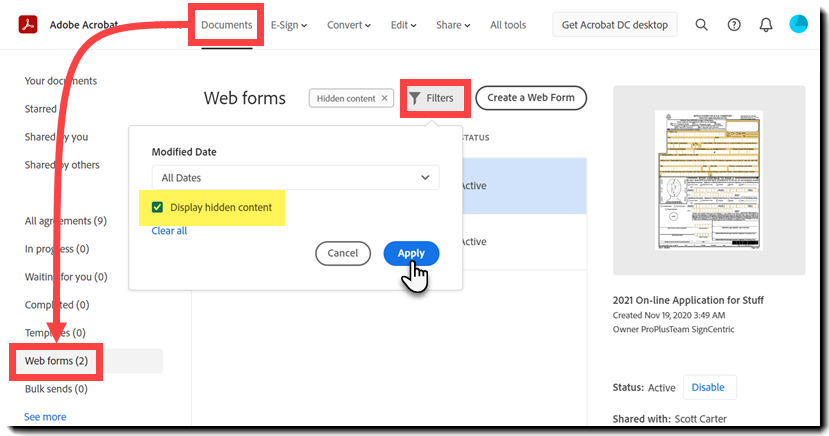The image size is (829, 436).
Task: Click Get Acrobat DC desktop button
Action: (x=615, y=25)
